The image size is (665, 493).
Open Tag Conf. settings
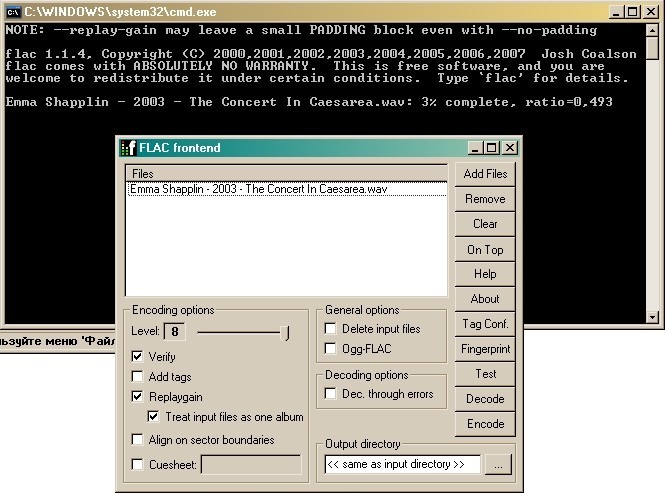click(x=485, y=324)
